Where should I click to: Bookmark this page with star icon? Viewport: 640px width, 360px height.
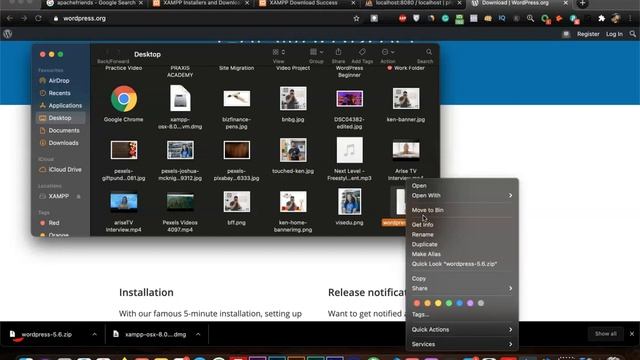[x=356, y=18]
